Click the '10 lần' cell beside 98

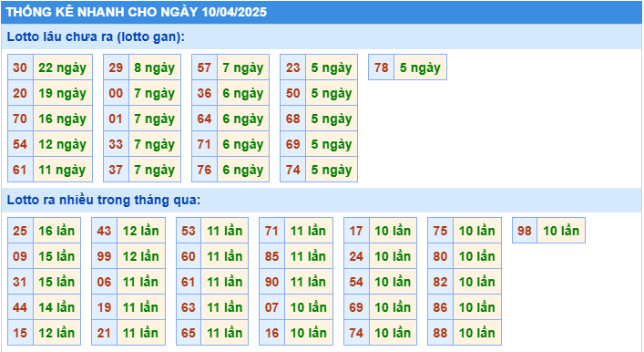click(x=561, y=231)
